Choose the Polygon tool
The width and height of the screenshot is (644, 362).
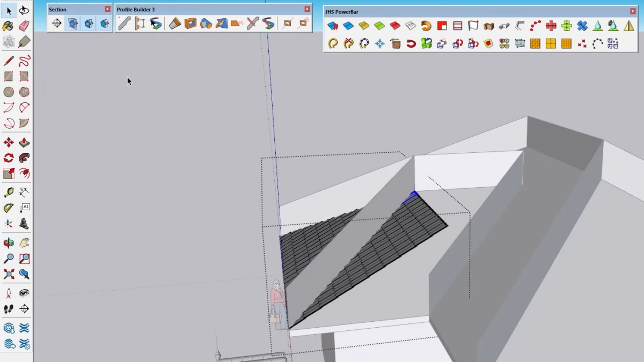tap(24, 92)
